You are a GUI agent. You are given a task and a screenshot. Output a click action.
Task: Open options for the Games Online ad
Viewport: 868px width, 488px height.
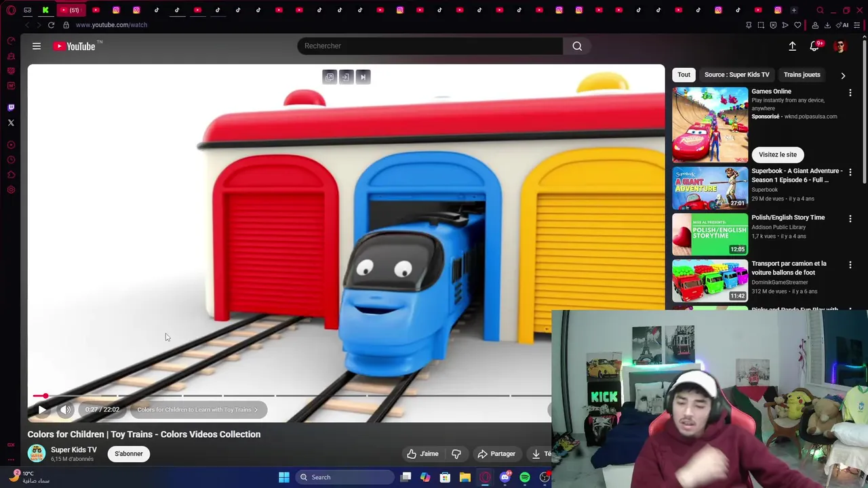click(850, 93)
